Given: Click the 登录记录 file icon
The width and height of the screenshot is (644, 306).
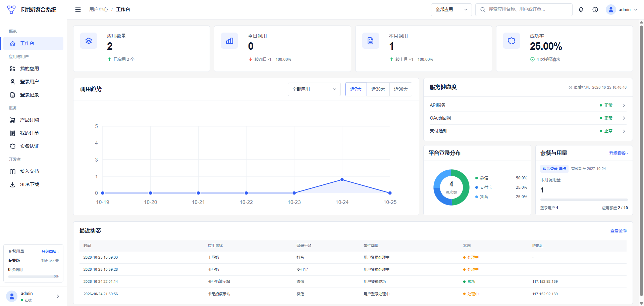Looking at the screenshot, I should pos(12,95).
